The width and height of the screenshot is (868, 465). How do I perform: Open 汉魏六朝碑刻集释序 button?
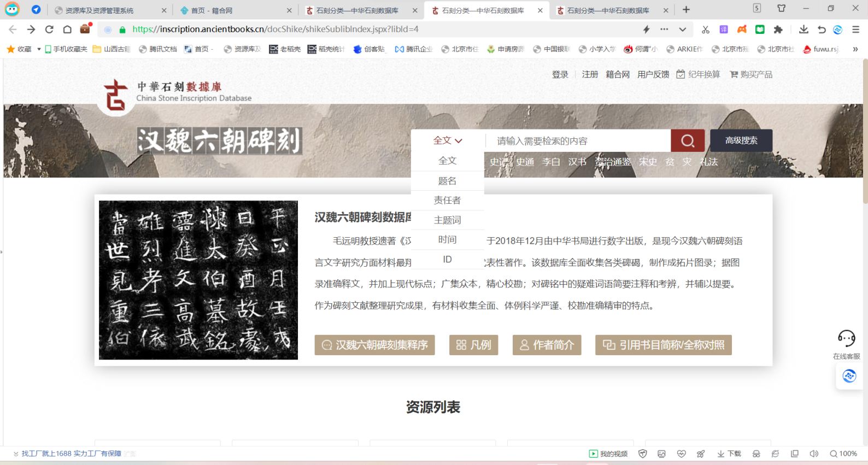pos(375,345)
